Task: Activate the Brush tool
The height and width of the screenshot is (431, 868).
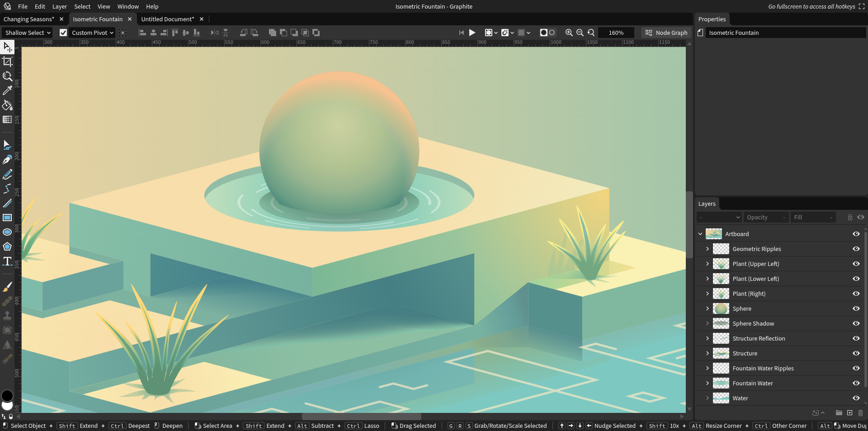Action: pos(7,287)
